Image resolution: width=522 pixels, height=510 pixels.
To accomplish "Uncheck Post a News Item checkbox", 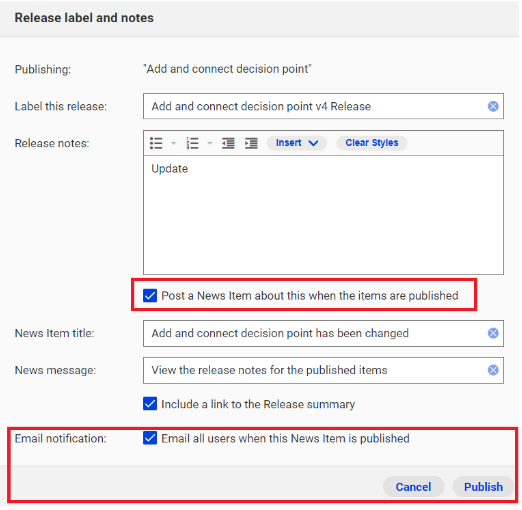I will click(150, 296).
